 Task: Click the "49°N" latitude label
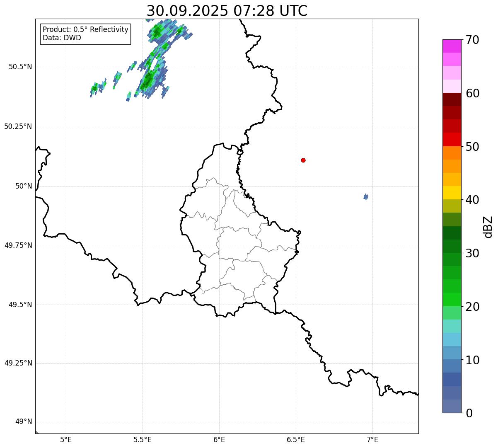(24, 422)
